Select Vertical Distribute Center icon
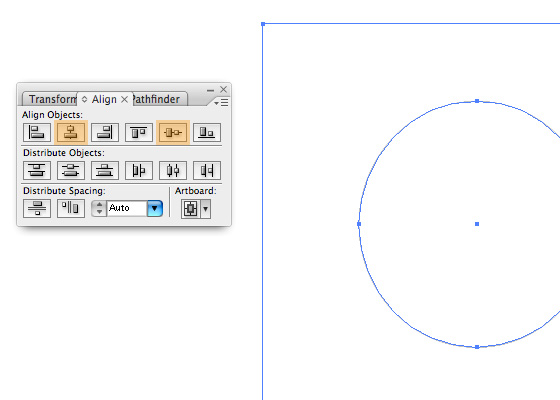 coord(71,170)
